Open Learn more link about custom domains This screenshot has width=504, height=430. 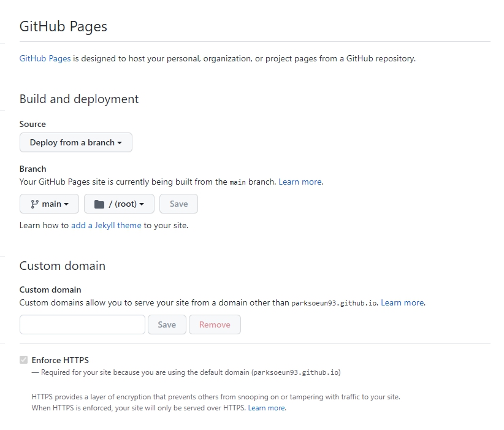[402, 302]
